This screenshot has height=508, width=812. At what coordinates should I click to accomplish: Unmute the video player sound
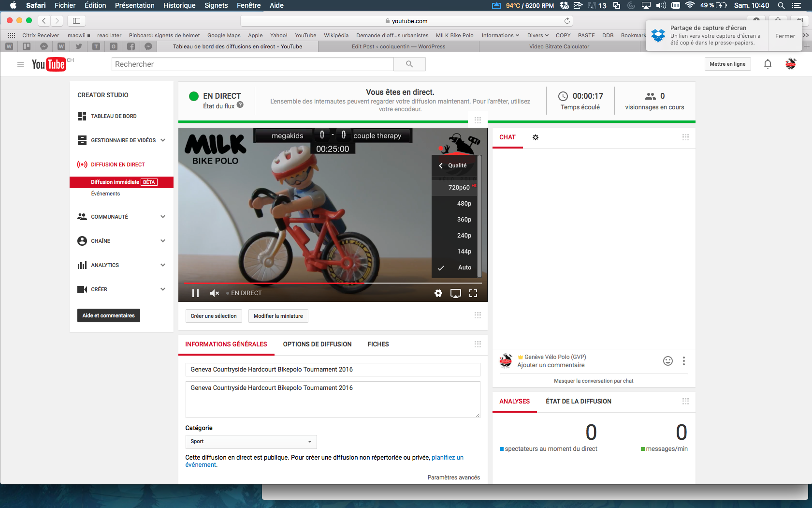(215, 293)
